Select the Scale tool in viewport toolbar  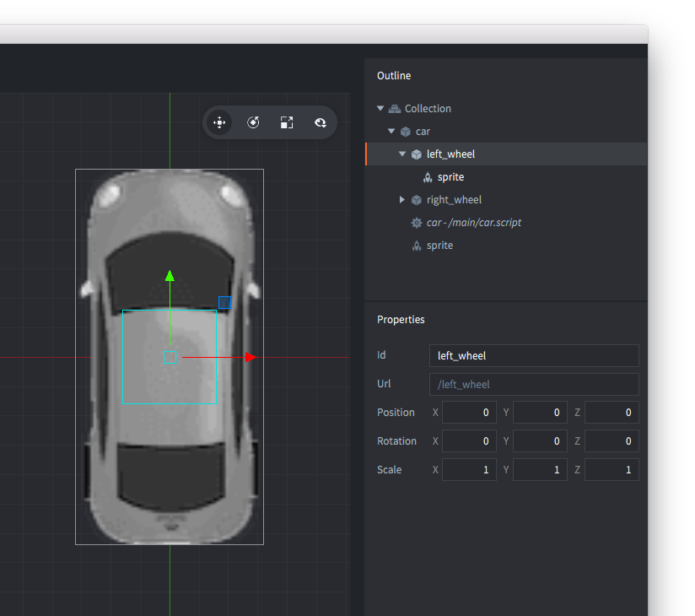(287, 122)
